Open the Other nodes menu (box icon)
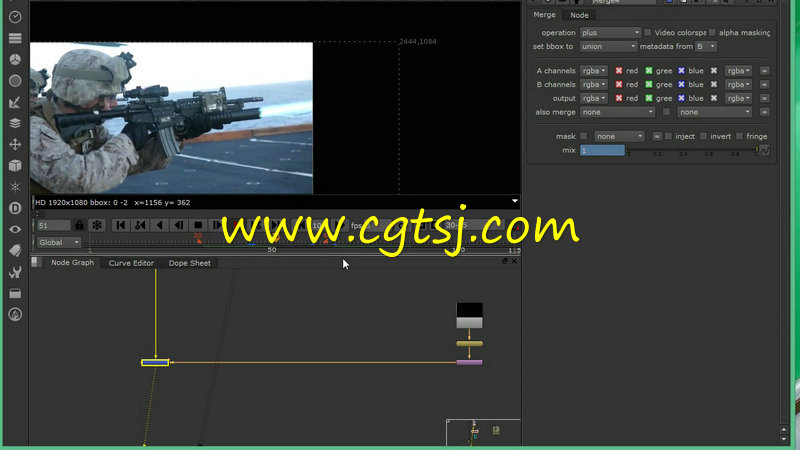 click(15, 293)
